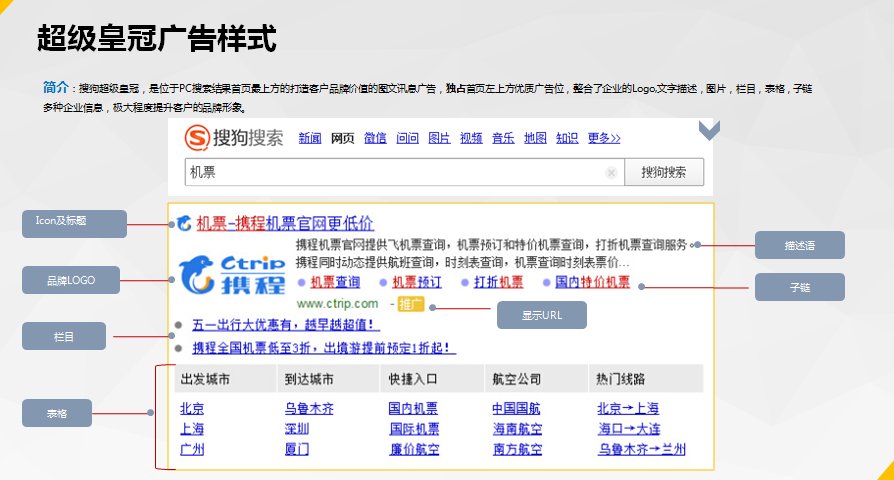The height and width of the screenshot is (480, 894).
Task: Open the 国际机票 quick entry link
Action: (x=414, y=429)
